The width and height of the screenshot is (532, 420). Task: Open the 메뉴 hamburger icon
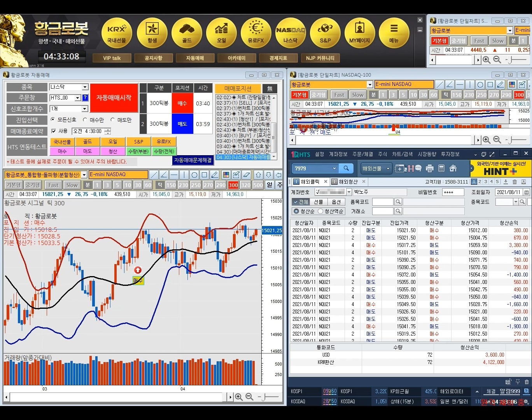pos(394,33)
